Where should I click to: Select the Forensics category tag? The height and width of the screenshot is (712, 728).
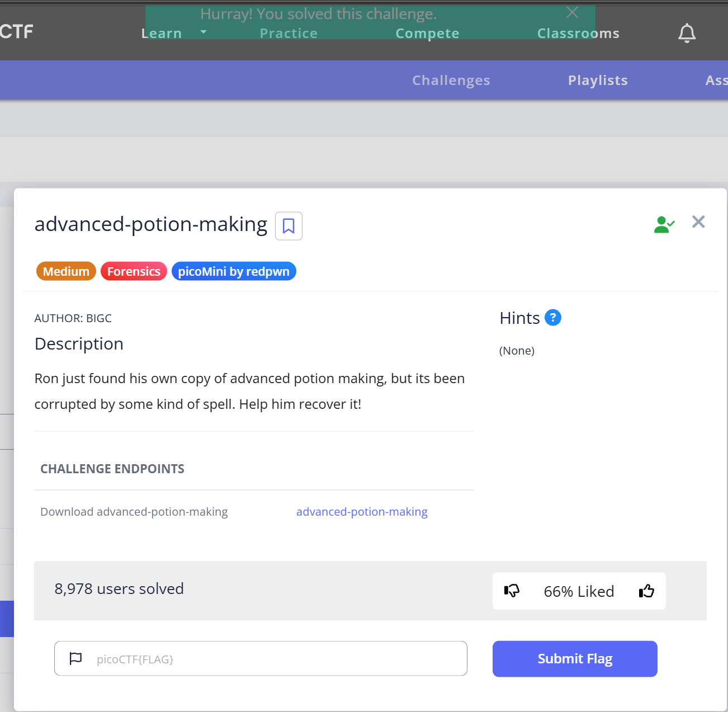(134, 271)
